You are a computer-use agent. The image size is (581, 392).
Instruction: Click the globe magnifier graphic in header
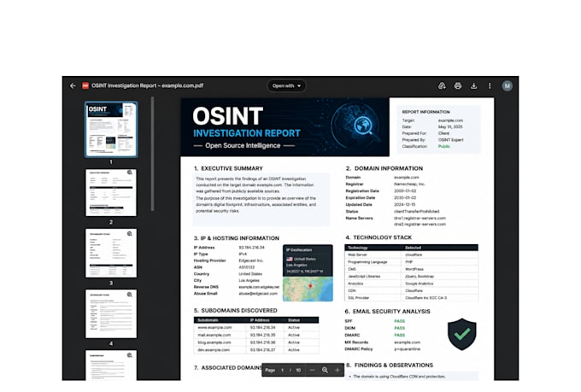point(357,126)
